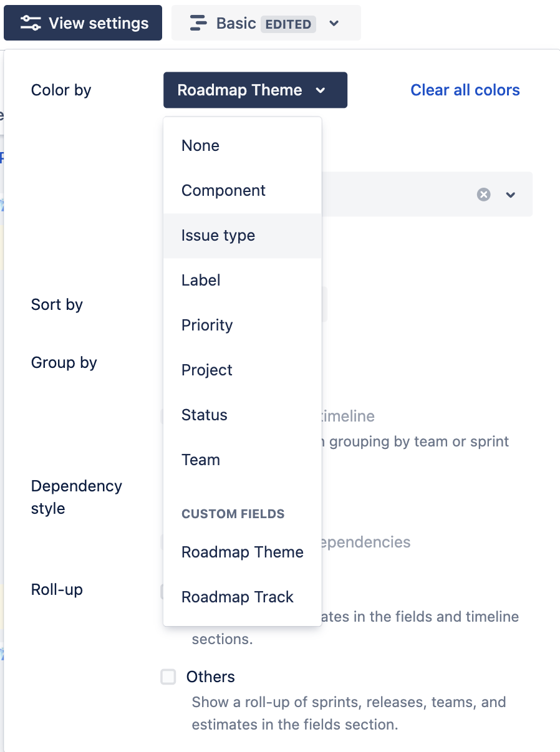This screenshot has height=752, width=560.
Task: Select "Issue type" from the color options
Action: [218, 235]
